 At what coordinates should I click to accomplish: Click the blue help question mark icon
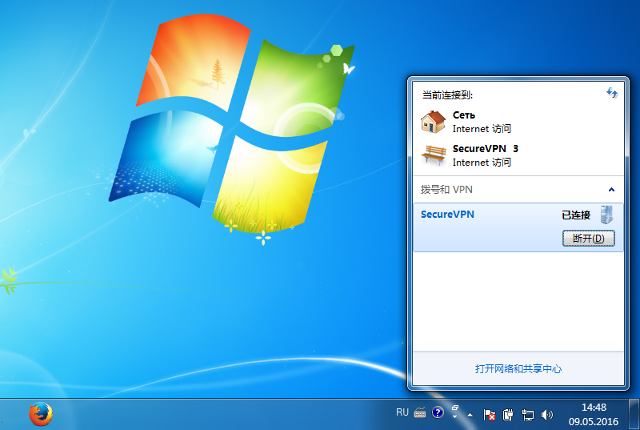438,413
